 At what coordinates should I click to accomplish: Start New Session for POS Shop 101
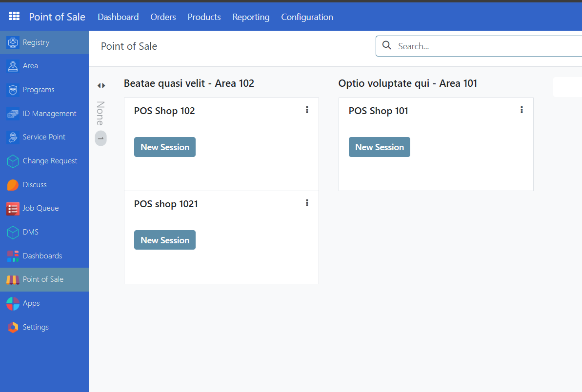(380, 147)
